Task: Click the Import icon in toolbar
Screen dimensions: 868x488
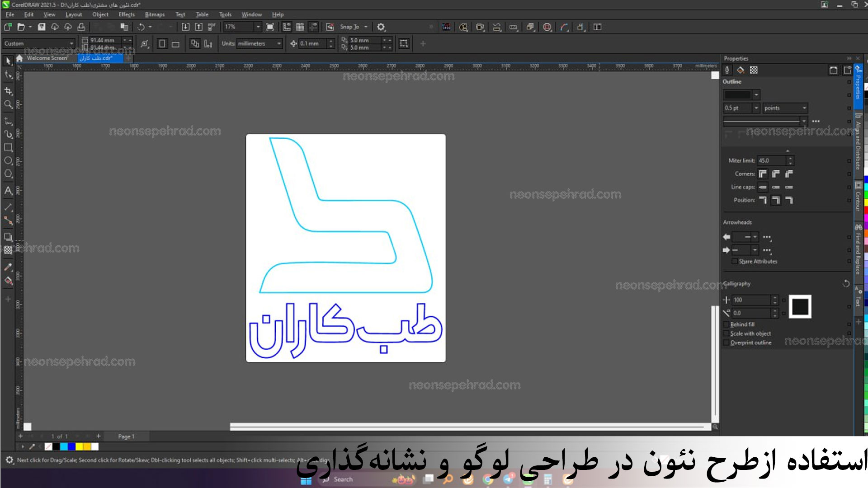Action: [185, 27]
